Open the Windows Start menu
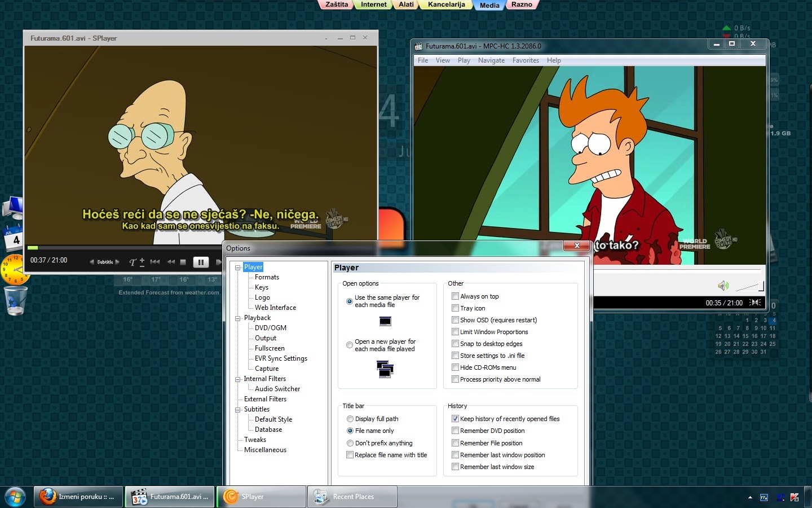This screenshot has height=508, width=812. pyautogui.click(x=15, y=497)
